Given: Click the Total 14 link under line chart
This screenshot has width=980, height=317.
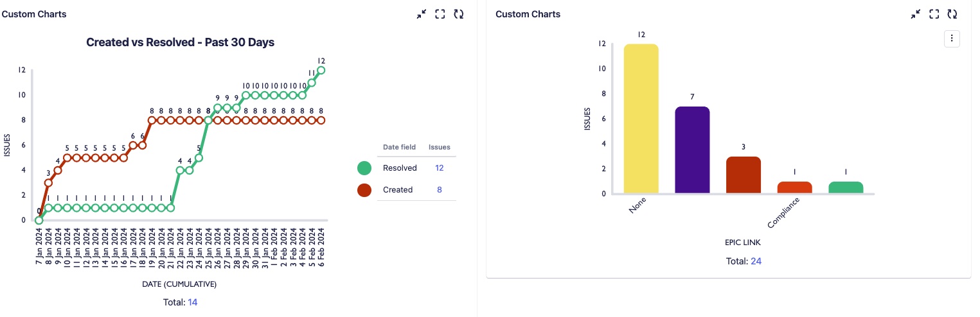Looking at the screenshot, I should tap(193, 302).
